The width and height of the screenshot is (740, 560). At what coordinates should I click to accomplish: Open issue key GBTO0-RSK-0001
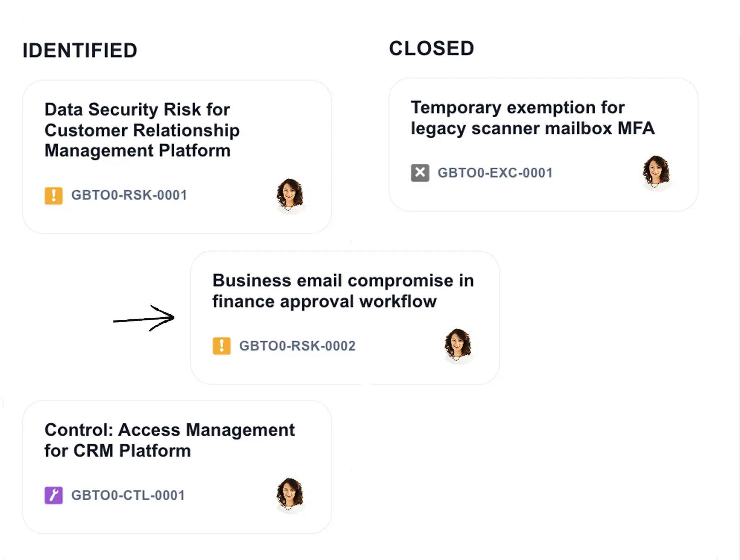click(x=129, y=195)
